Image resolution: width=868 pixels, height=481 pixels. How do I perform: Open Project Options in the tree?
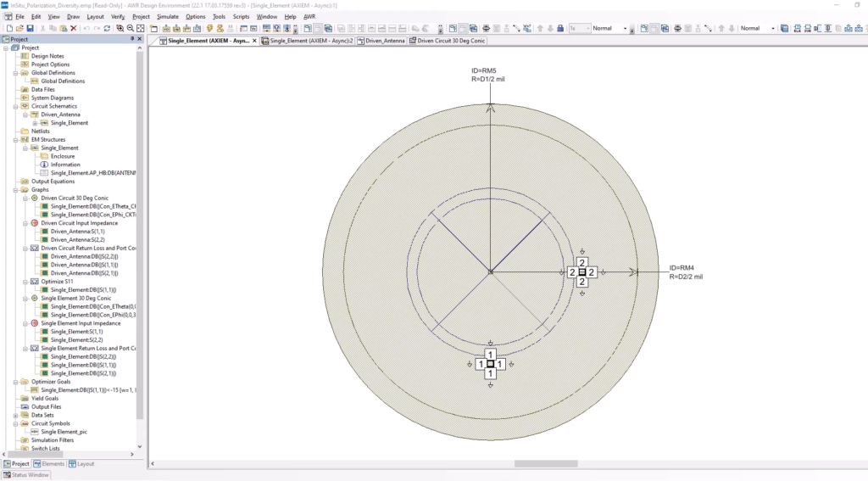(50, 64)
